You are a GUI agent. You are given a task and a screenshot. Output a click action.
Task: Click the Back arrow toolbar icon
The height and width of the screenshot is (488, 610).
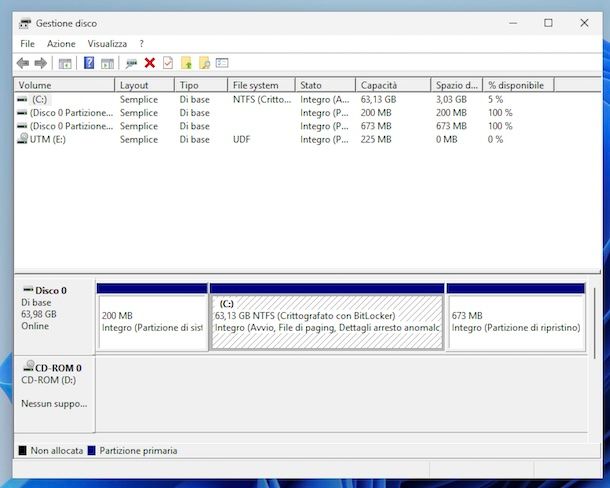[23, 63]
